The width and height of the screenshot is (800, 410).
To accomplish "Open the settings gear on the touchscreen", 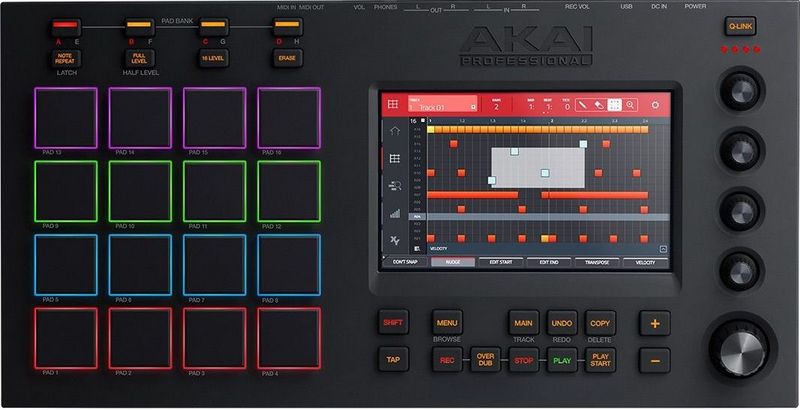I will (x=655, y=105).
